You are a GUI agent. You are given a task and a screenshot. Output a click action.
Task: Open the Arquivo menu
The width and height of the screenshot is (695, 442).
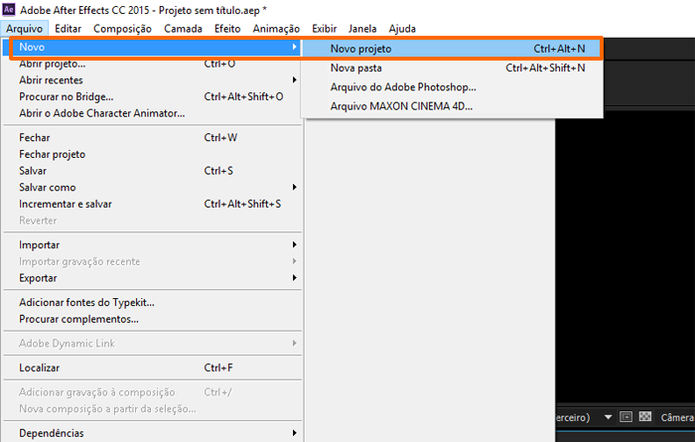click(24, 29)
